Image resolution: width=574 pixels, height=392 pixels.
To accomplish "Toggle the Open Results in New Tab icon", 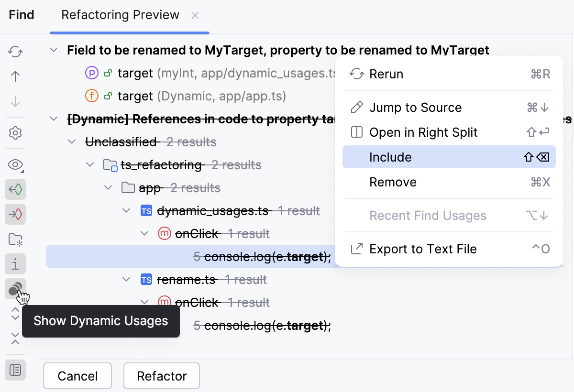I will [x=15, y=240].
